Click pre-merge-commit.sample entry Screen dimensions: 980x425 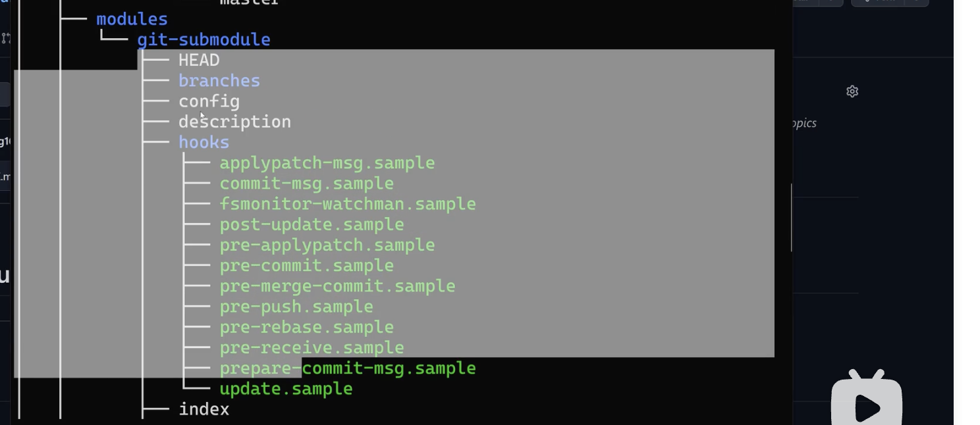click(337, 286)
